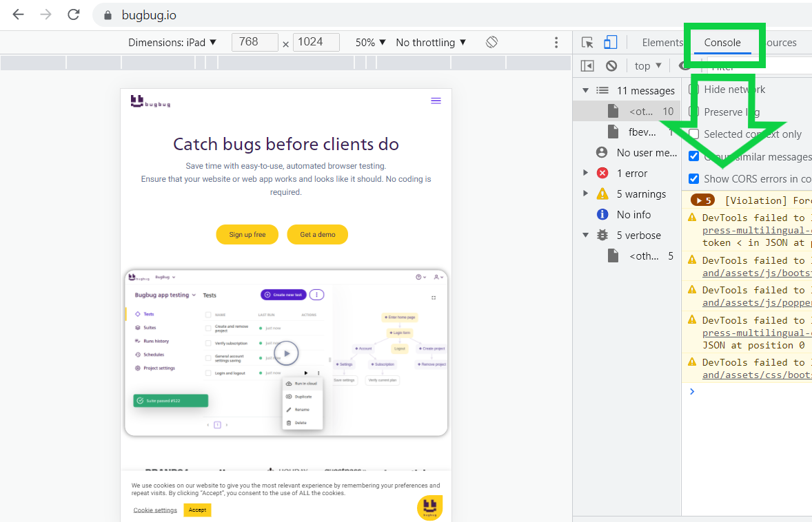Viewport: 812px width, 522px height.
Task: Open Cookie settings link
Action: pos(155,510)
